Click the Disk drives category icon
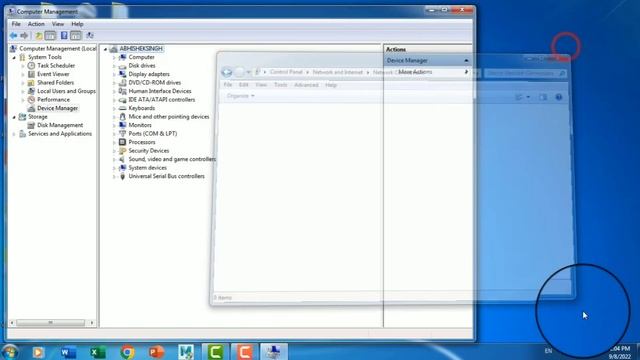 (122, 66)
